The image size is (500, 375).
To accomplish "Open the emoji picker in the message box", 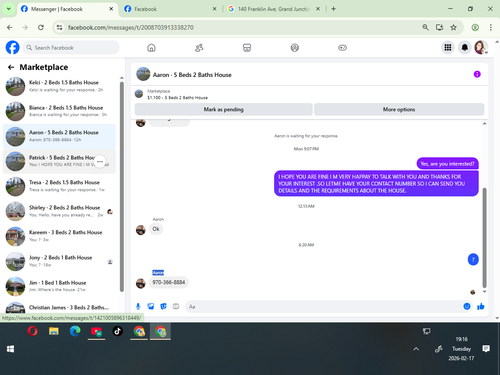I will tap(467, 306).
